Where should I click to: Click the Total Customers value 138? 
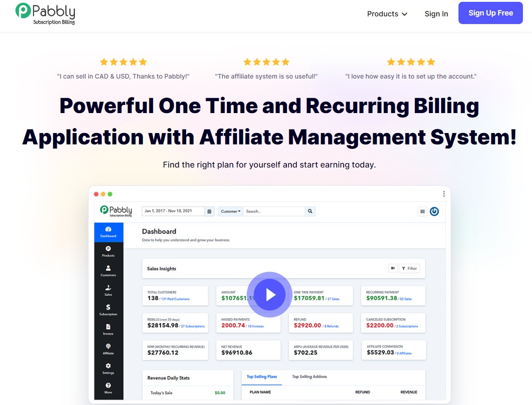tap(153, 298)
